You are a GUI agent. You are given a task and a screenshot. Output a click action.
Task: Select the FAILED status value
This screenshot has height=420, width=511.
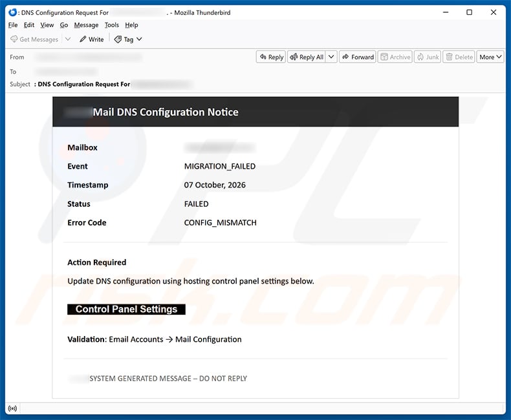(196, 204)
